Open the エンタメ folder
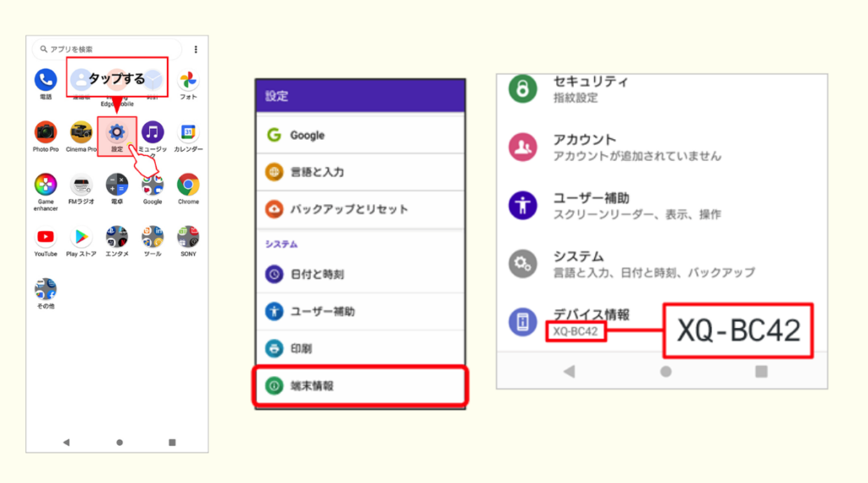The width and height of the screenshot is (868, 483). tap(117, 238)
